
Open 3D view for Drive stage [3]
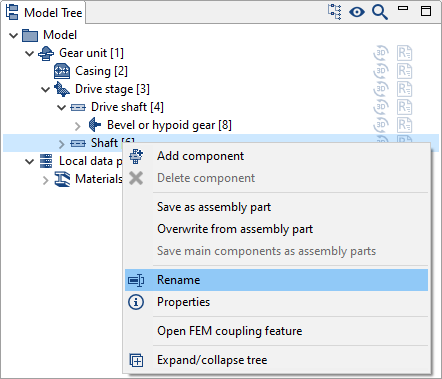[381, 89]
